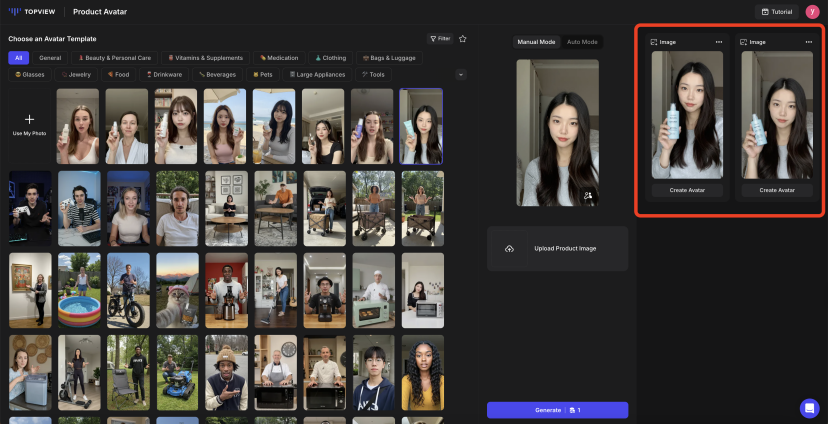Screen dimensions: 828x424
Task: Open more options on first Image card
Action: click(719, 42)
